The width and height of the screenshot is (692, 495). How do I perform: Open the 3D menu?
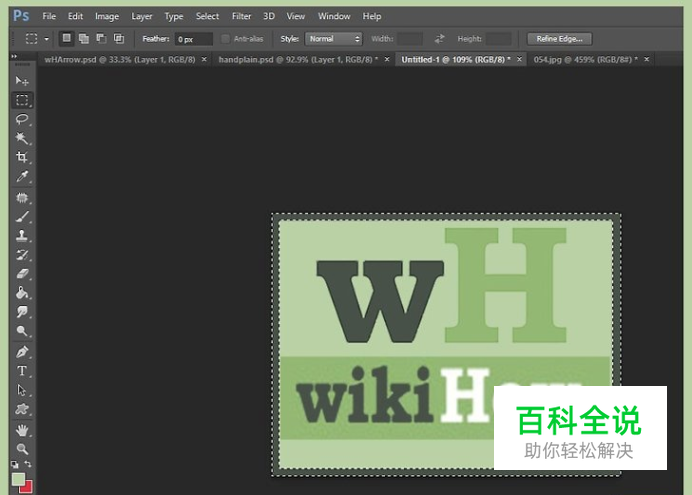269,16
